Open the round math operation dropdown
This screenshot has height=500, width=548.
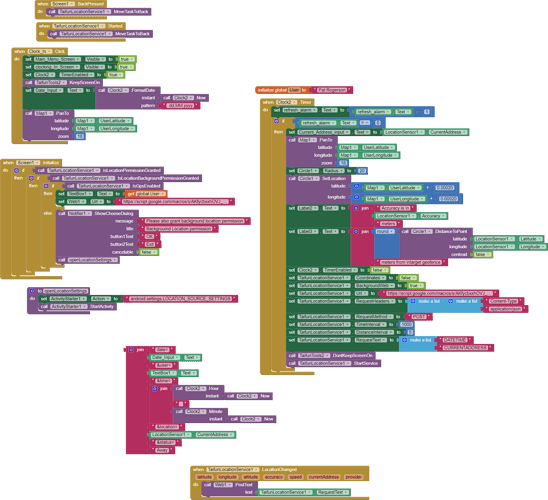pos(385,232)
